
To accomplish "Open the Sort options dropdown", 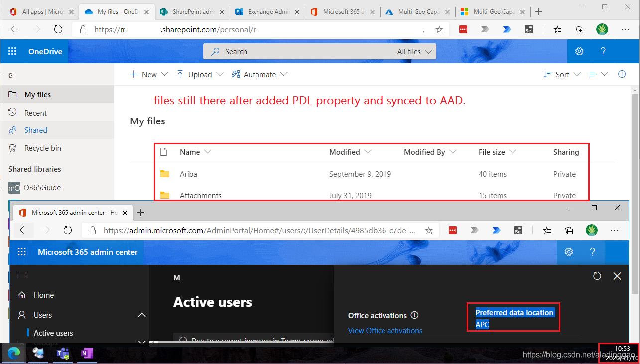I will point(561,74).
